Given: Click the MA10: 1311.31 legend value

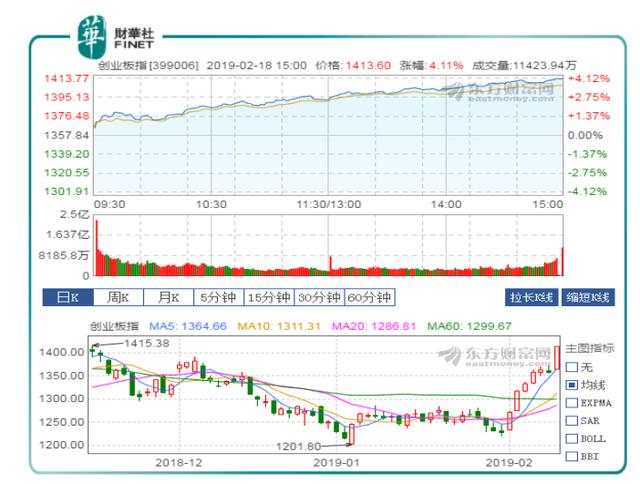Looking at the screenshot, I should tap(279, 326).
